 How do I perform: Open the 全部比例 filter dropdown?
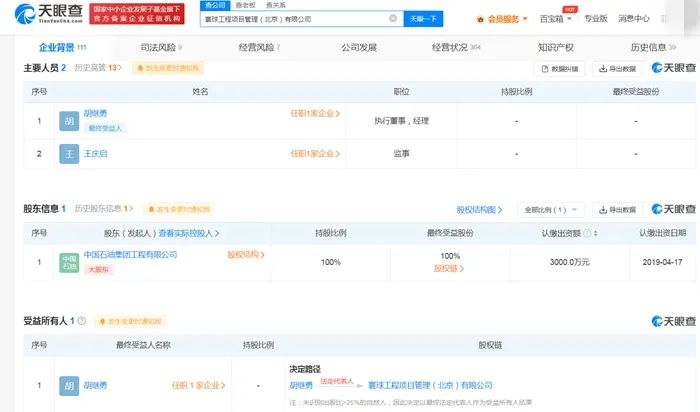pyautogui.click(x=550, y=210)
